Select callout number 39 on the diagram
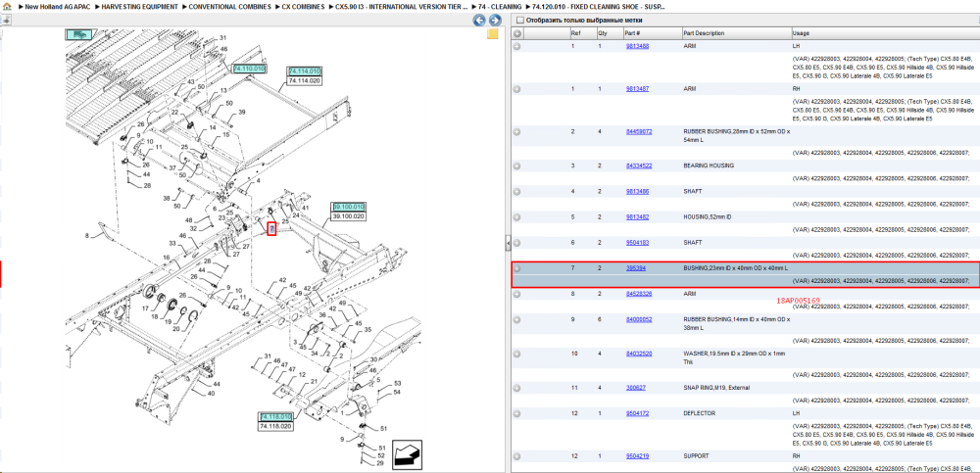980x473 pixels. pyautogui.click(x=242, y=112)
